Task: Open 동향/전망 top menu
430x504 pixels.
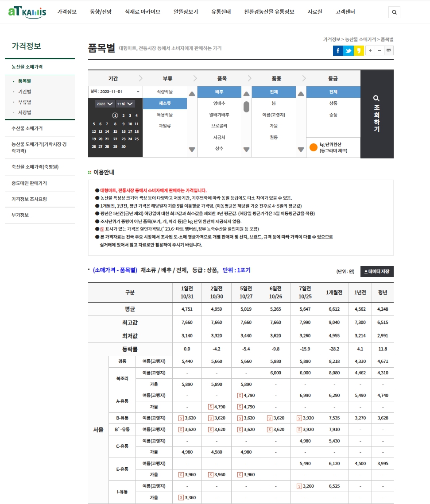Action: [101, 12]
